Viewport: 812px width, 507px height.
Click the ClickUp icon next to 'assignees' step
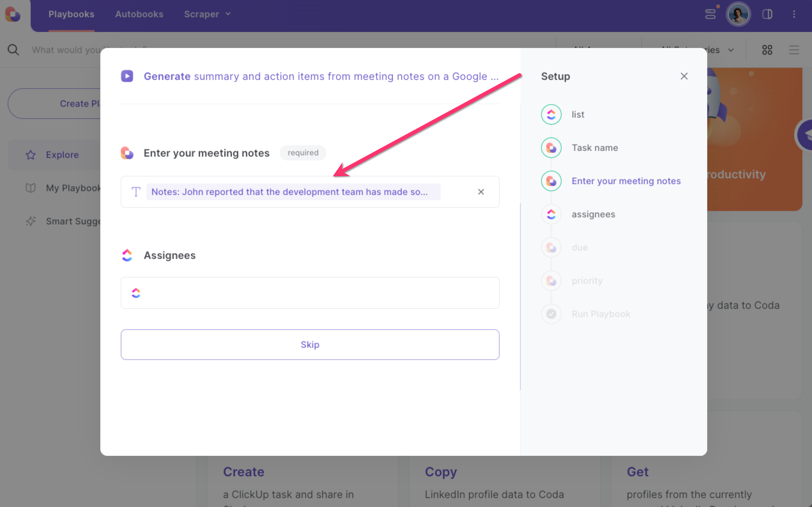tap(551, 214)
